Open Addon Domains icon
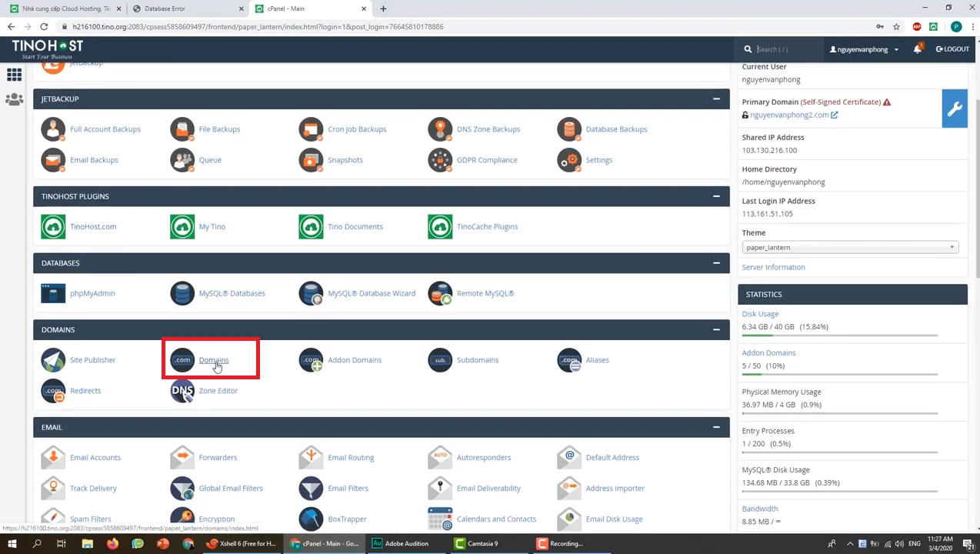This screenshot has width=980, height=554. click(311, 360)
